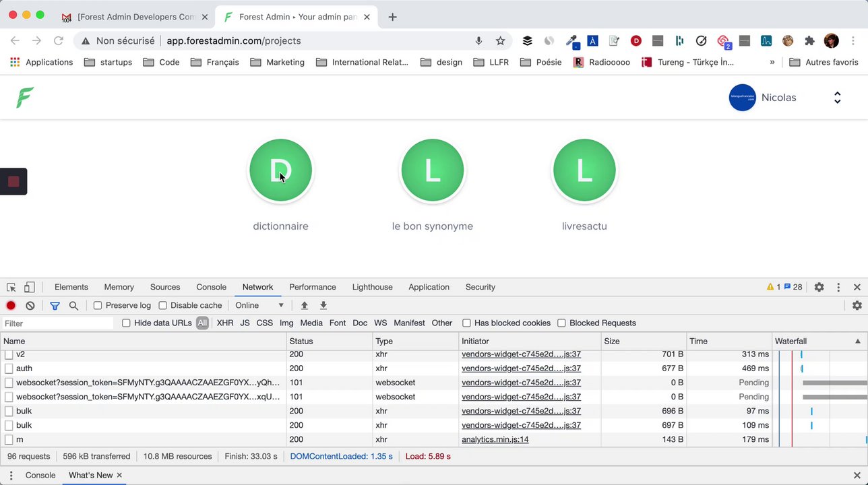Click the Filter text input field
868x485 pixels.
click(x=59, y=323)
